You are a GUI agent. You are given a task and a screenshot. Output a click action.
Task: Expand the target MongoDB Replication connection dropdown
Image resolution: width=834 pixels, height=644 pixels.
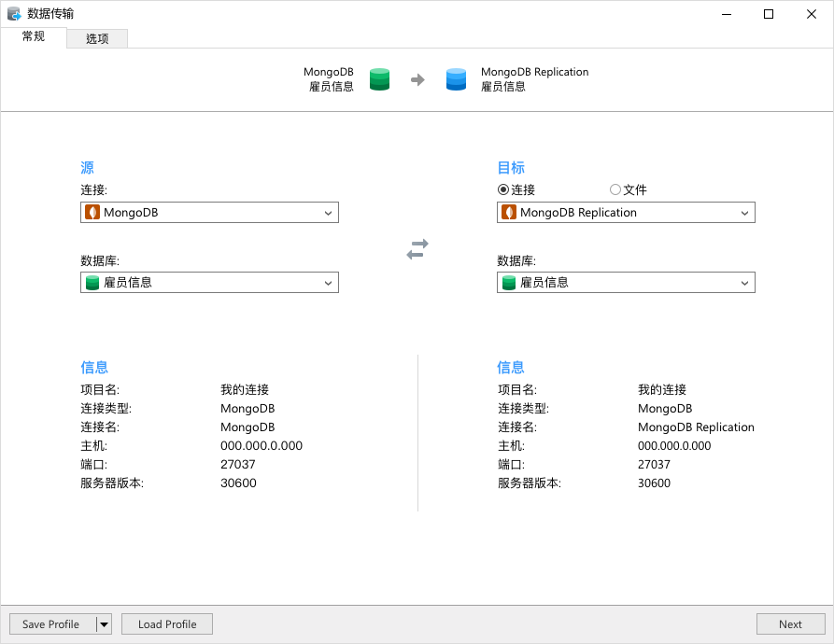point(744,213)
